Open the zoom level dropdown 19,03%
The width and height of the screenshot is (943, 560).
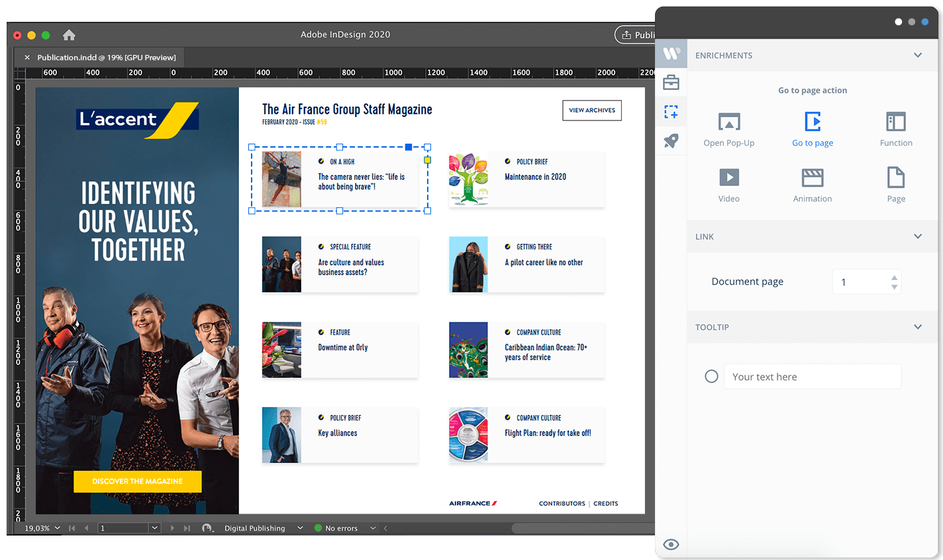42,528
